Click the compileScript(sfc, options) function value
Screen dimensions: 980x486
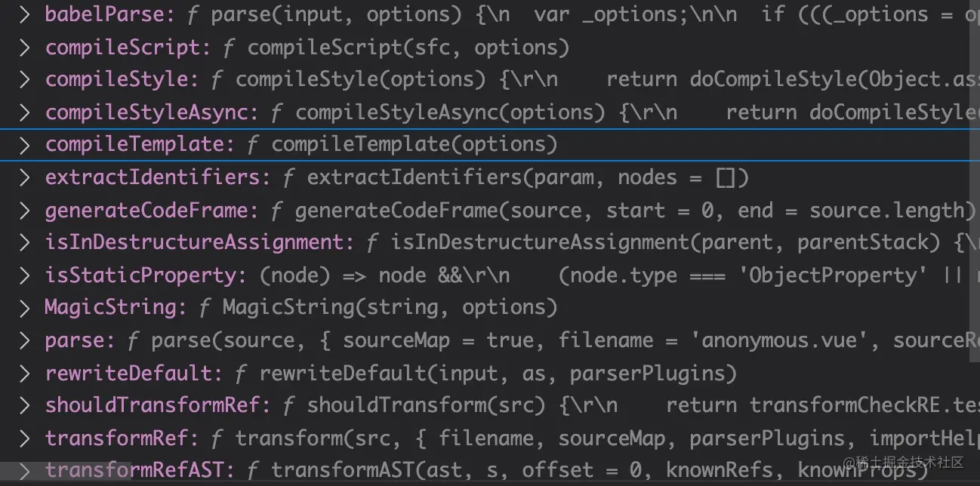coord(397,48)
